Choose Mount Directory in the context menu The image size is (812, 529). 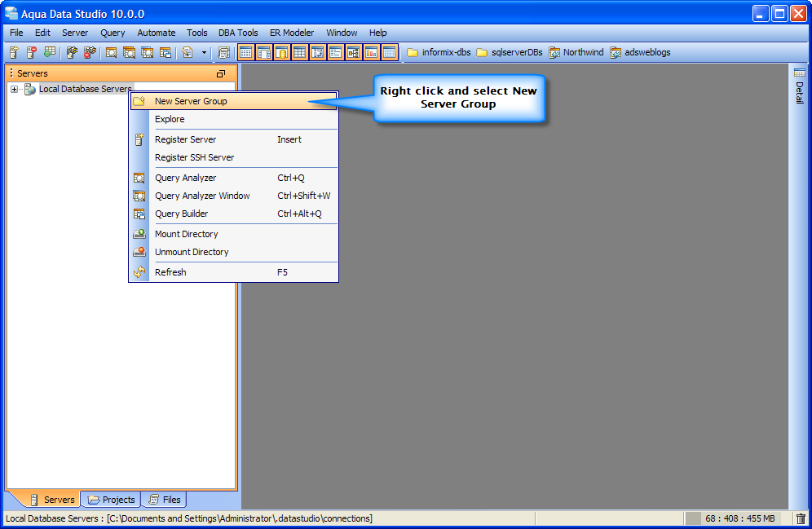click(233, 234)
